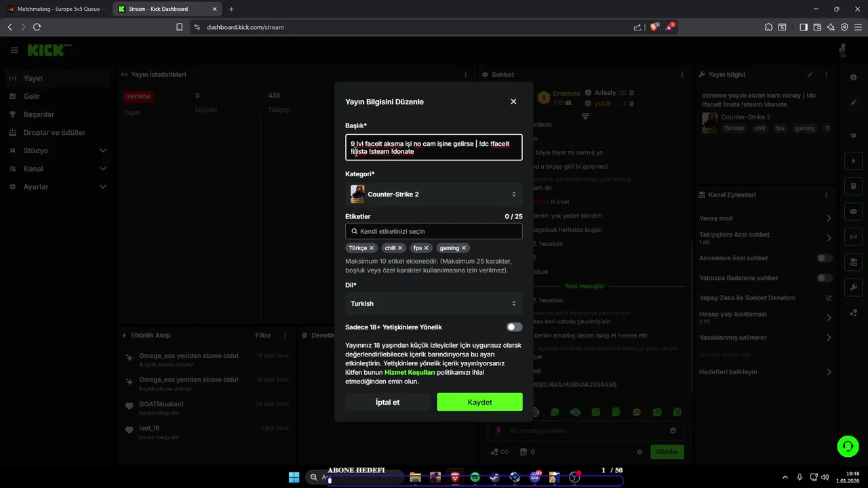Open the hamburger menu next to Kick logo
This screenshot has height=488, width=868.
(x=14, y=51)
